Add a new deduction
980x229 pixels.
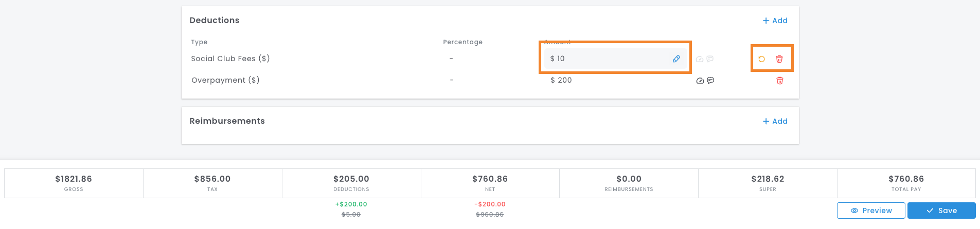point(775,21)
